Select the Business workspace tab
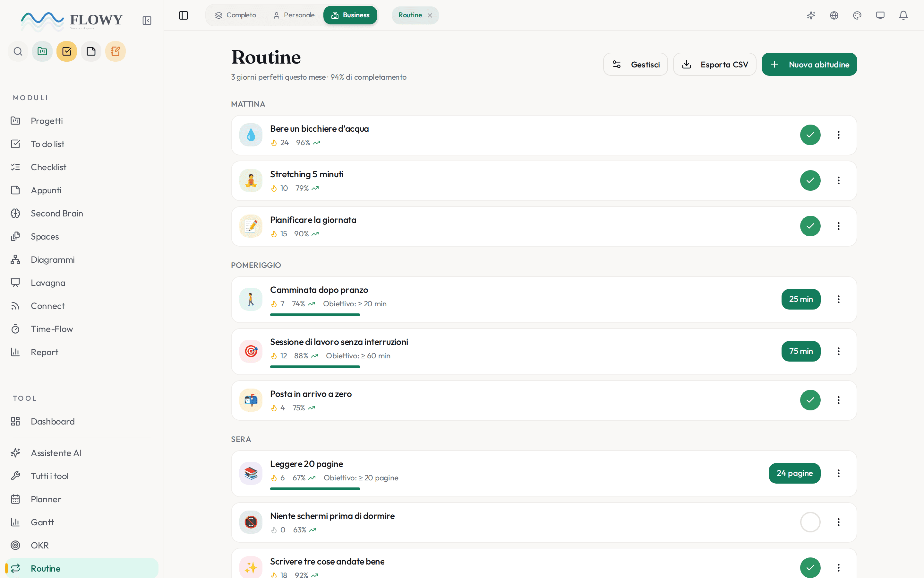Viewport: 924px width, 578px height. (350, 15)
